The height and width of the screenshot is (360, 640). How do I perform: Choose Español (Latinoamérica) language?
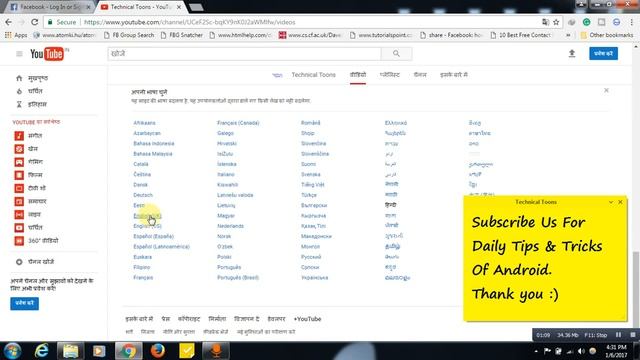click(161, 247)
